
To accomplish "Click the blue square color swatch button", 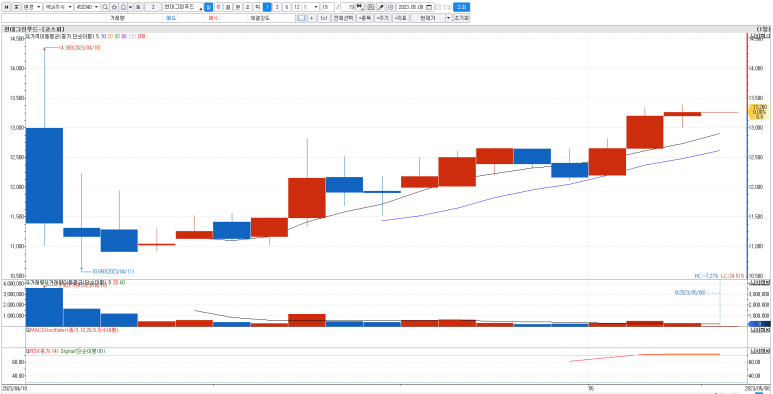I will pyautogui.click(x=301, y=18).
